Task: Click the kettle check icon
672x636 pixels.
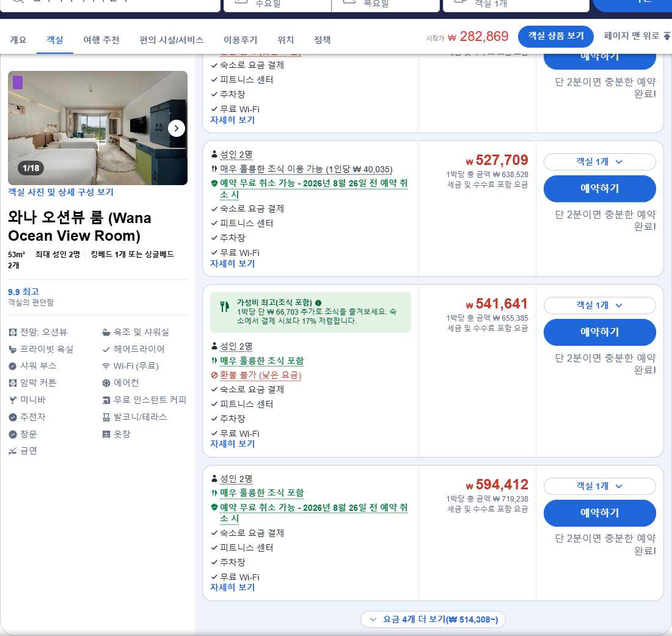Action: coord(13,417)
